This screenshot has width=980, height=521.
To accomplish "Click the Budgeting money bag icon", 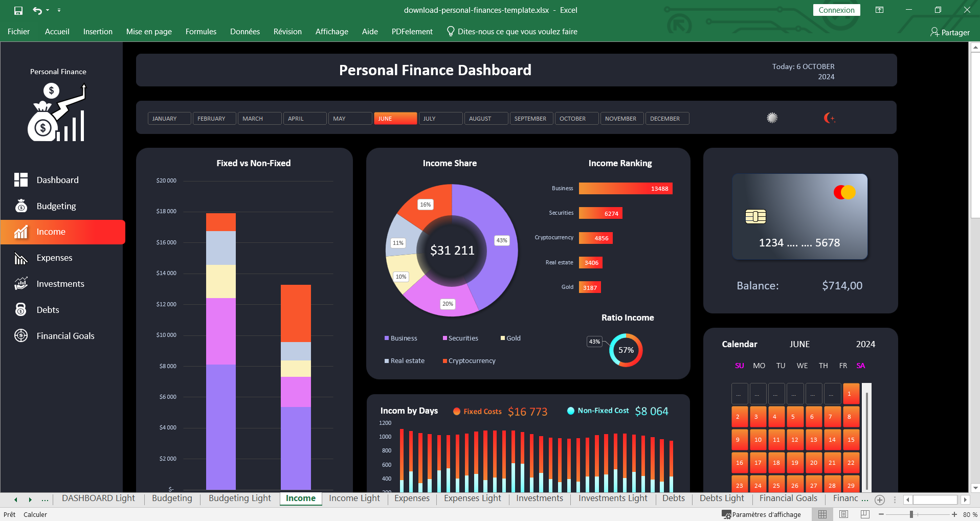I will [21, 206].
